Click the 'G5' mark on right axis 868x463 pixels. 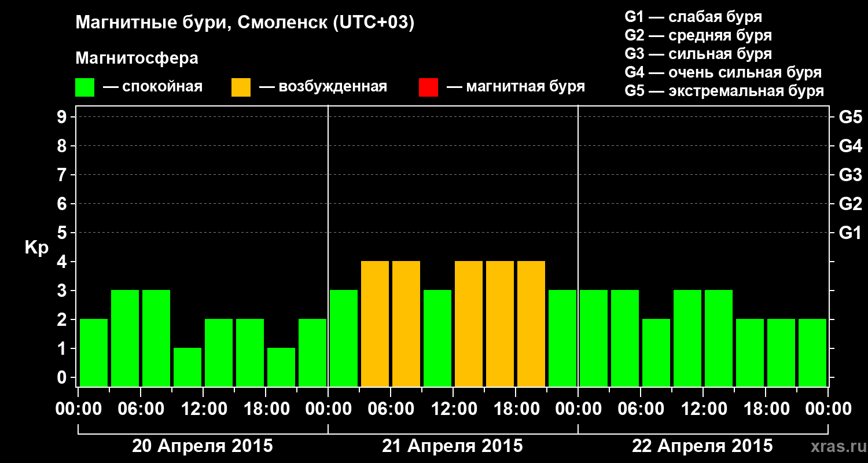click(x=850, y=117)
